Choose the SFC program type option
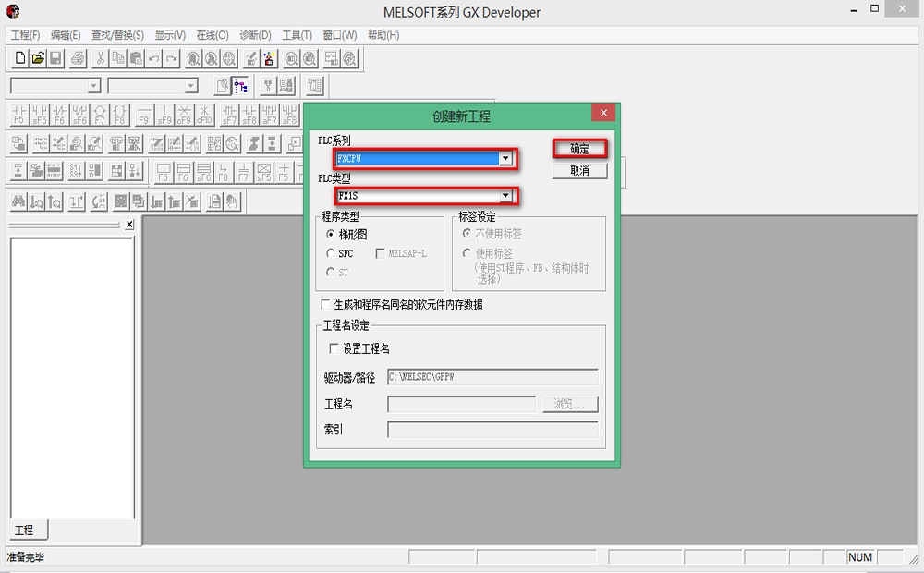This screenshot has height=573, width=924. click(331, 253)
